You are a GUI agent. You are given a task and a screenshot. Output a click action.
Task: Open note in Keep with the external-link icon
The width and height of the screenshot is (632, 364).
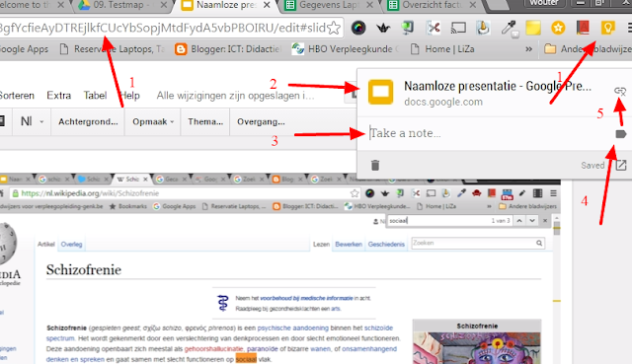[621, 165]
